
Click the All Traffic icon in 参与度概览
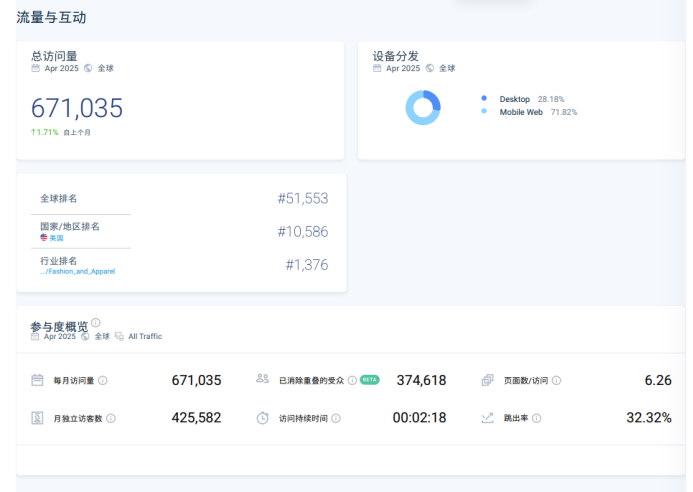[x=119, y=337]
